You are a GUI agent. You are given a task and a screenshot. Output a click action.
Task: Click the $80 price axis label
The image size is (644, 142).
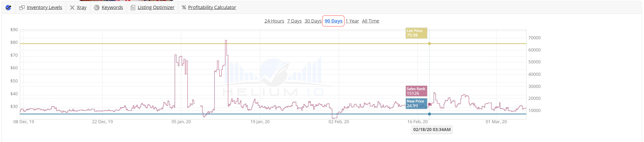point(14,42)
